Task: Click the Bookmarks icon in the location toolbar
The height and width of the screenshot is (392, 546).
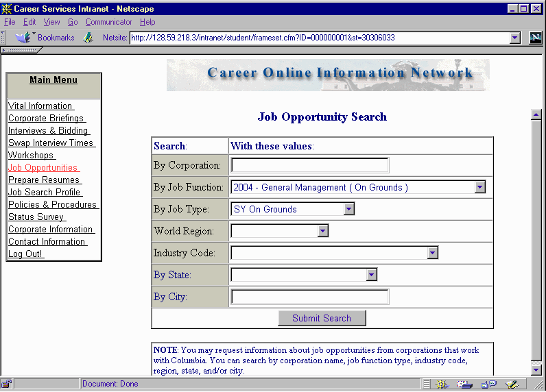Action: pyautogui.click(x=25, y=38)
